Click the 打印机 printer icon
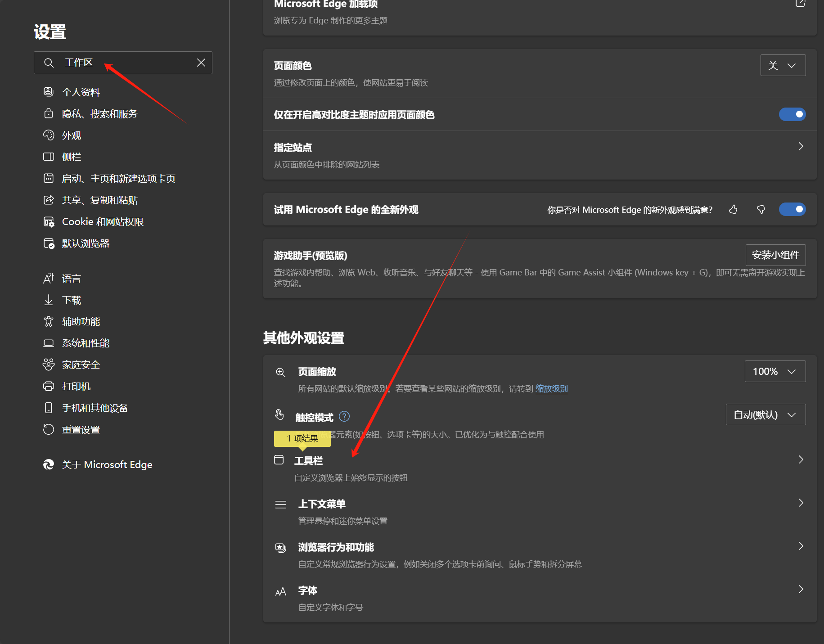This screenshot has width=824, height=644. (x=49, y=386)
